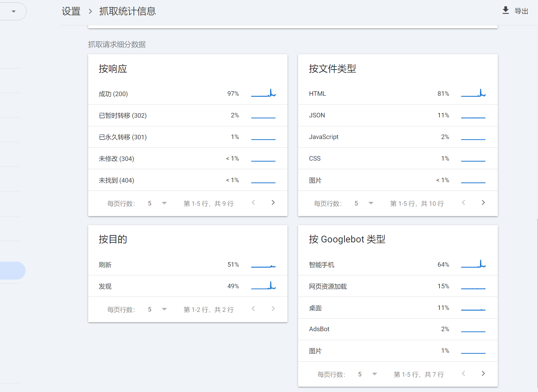Viewport: 538px width, 392px height.
Task: Open the AdsBot Googlebot row
Action: coord(398,329)
